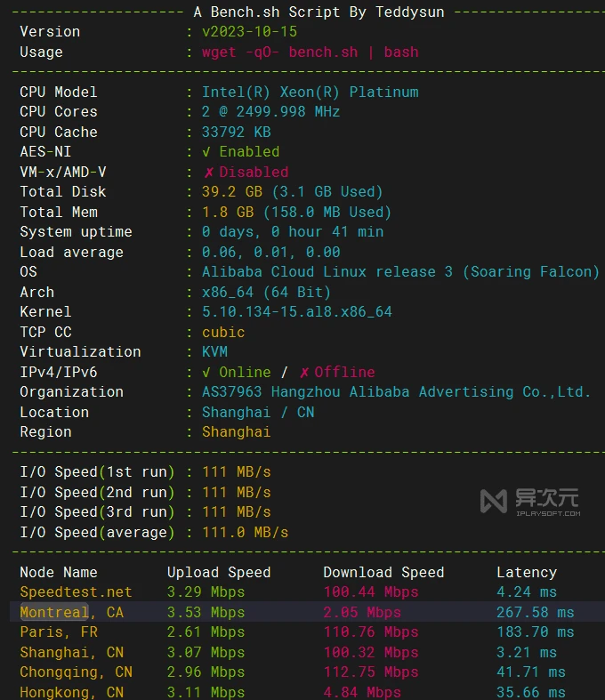Click the red X before Offline
This screenshot has height=700, width=605.
(x=304, y=373)
